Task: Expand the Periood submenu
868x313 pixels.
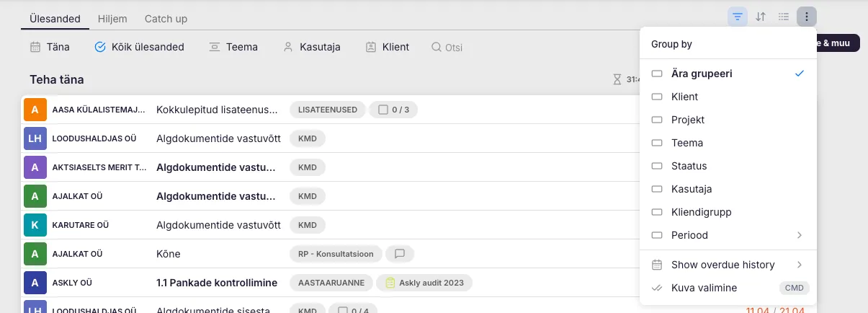Action: pos(728,235)
